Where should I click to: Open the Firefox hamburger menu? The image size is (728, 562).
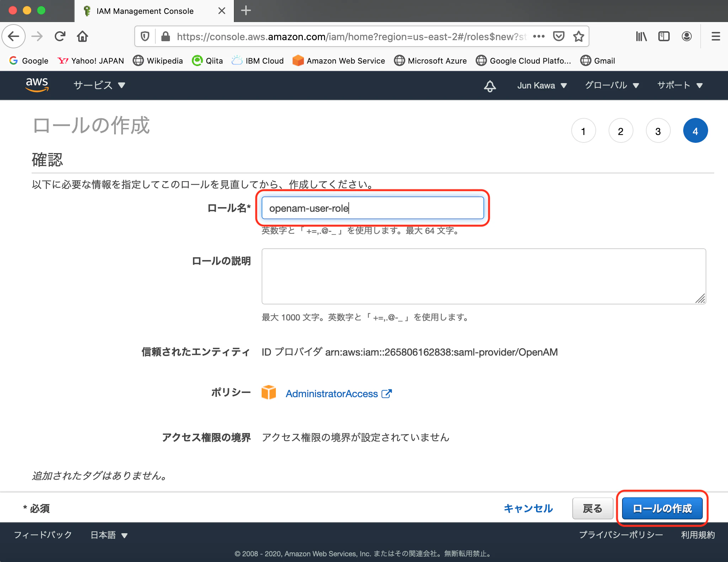(716, 36)
